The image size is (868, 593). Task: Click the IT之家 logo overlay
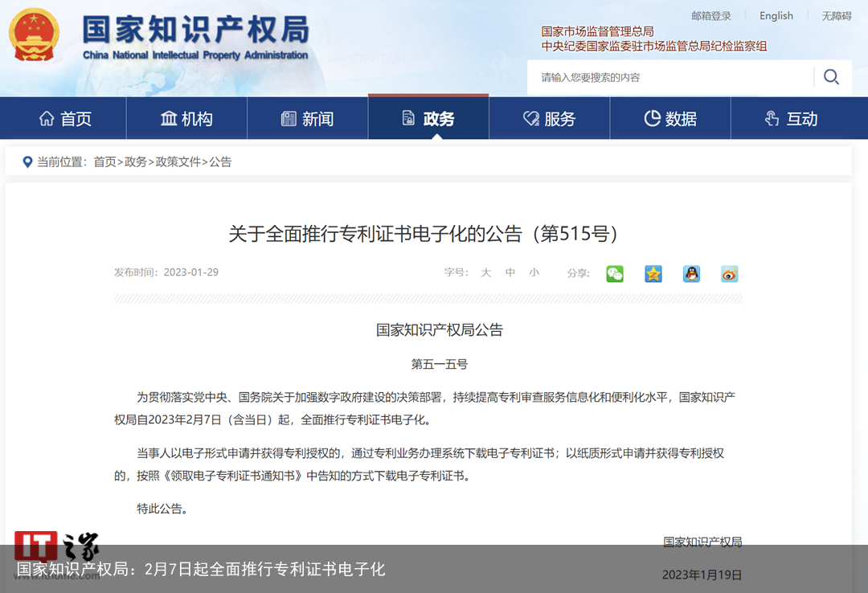[x=56, y=546]
